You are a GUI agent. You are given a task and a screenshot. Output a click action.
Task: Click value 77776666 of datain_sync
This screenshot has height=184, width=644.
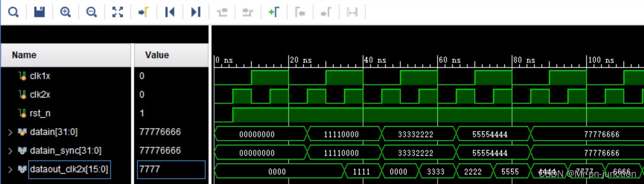click(160, 150)
